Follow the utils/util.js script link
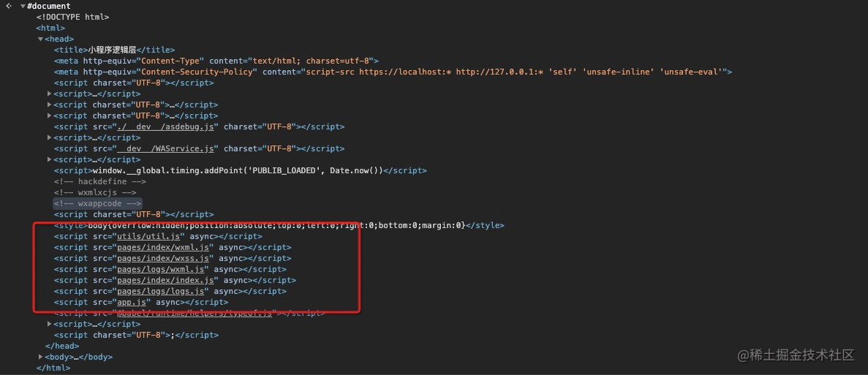This screenshot has height=375, width=868. tap(149, 236)
